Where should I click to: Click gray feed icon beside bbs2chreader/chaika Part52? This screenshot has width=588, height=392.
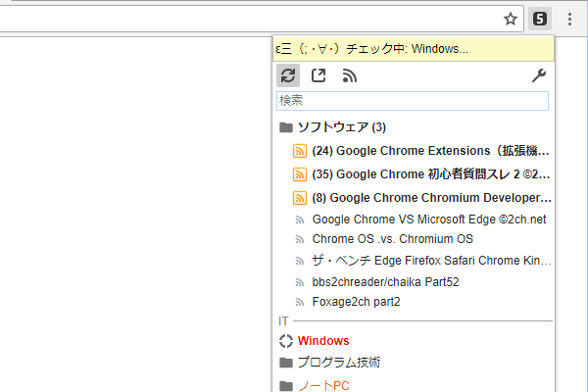click(300, 282)
